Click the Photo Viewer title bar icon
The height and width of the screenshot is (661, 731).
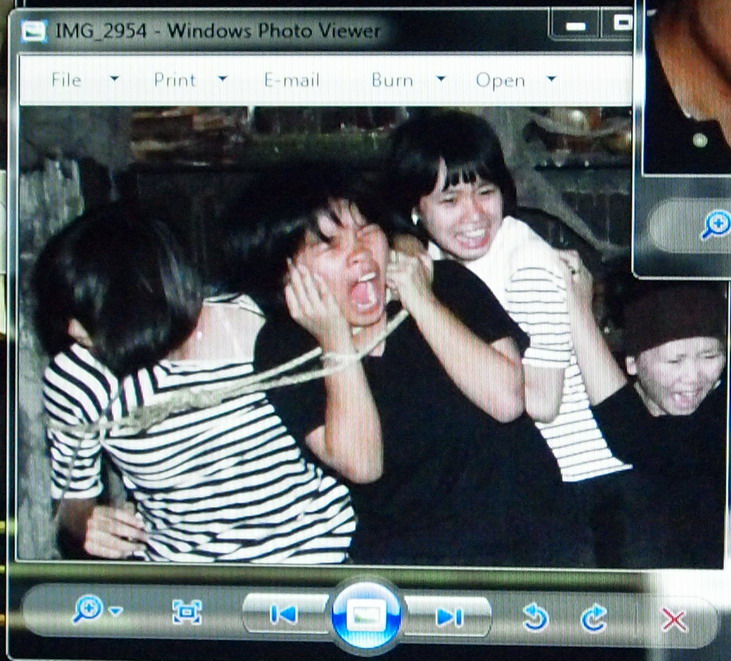click(x=34, y=32)
